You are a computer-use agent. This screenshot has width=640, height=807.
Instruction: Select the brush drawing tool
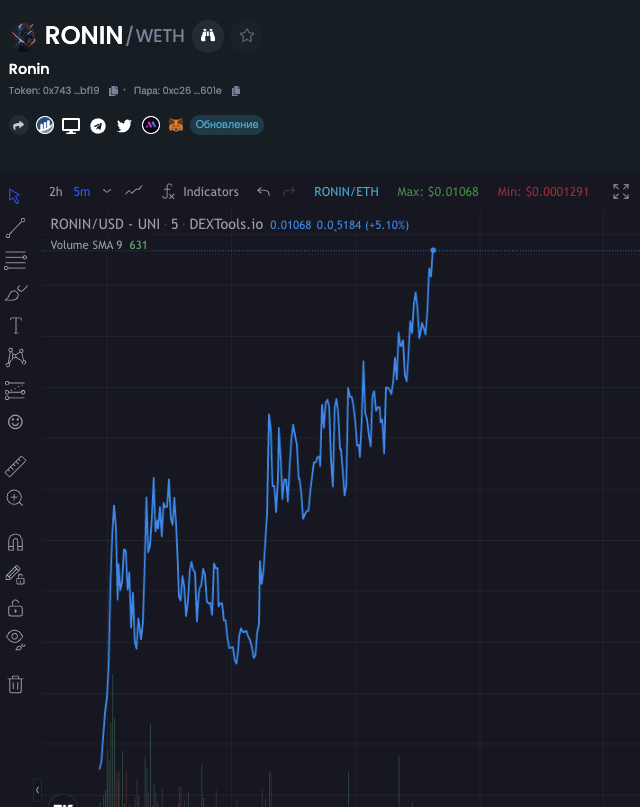[x=15, y=293]
